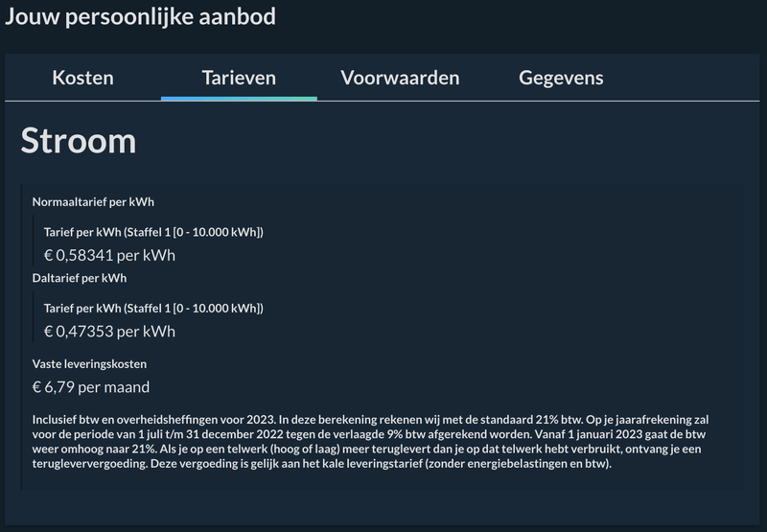This screenshot has width=767, height=532.
Task: Click 'Inclusief btw en overheidsheffingen voor 2023' sentence
Action: tap(153, 420)
